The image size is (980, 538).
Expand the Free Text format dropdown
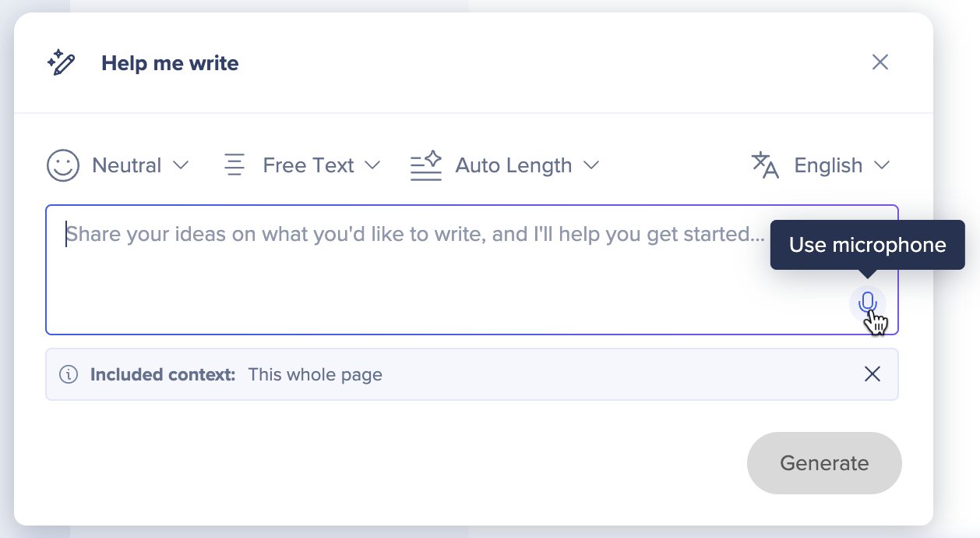coord(302,165)
